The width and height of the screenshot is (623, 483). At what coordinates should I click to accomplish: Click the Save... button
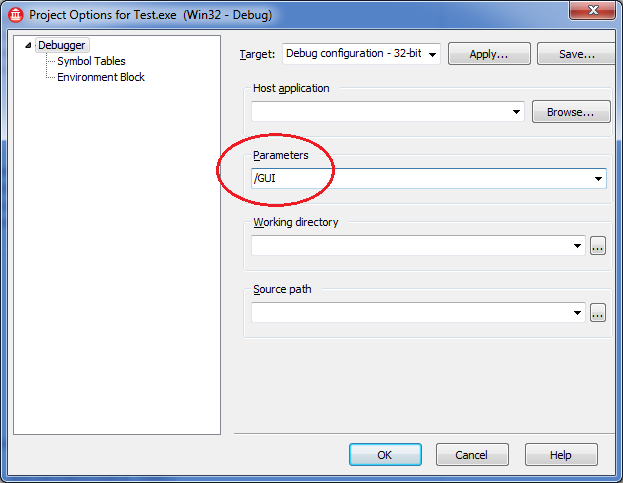577,54
